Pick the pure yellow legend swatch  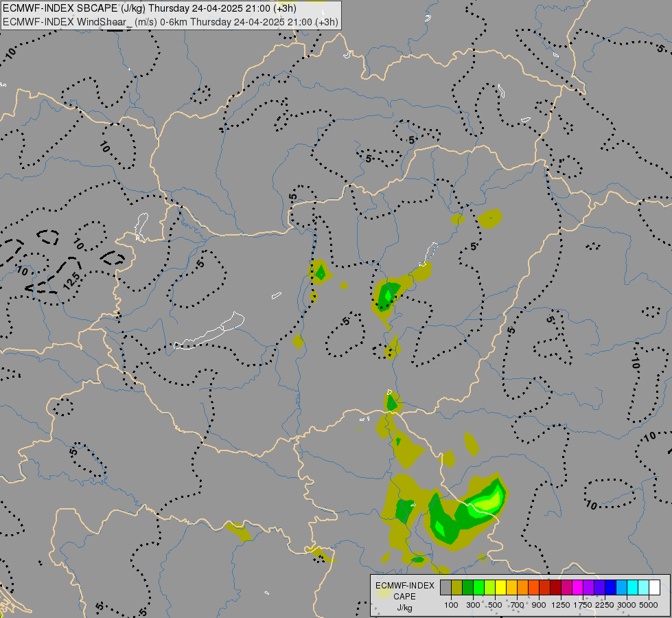(x=501, y=588)
